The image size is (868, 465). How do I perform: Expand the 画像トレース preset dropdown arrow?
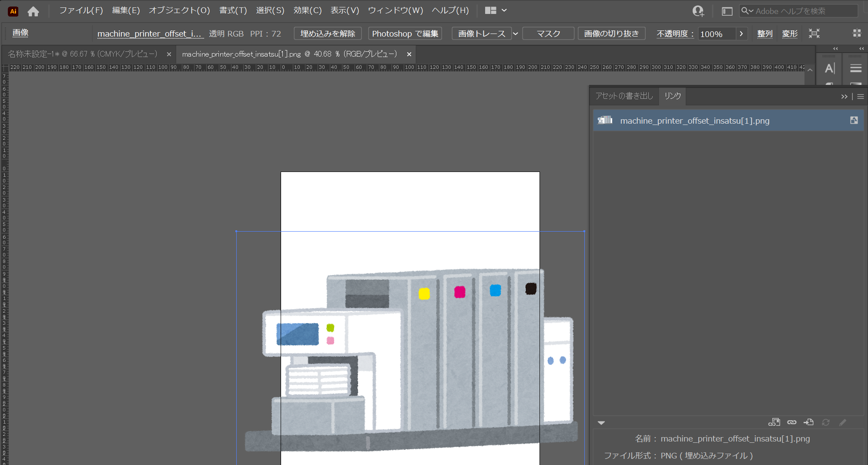click(x=516, y=34)
